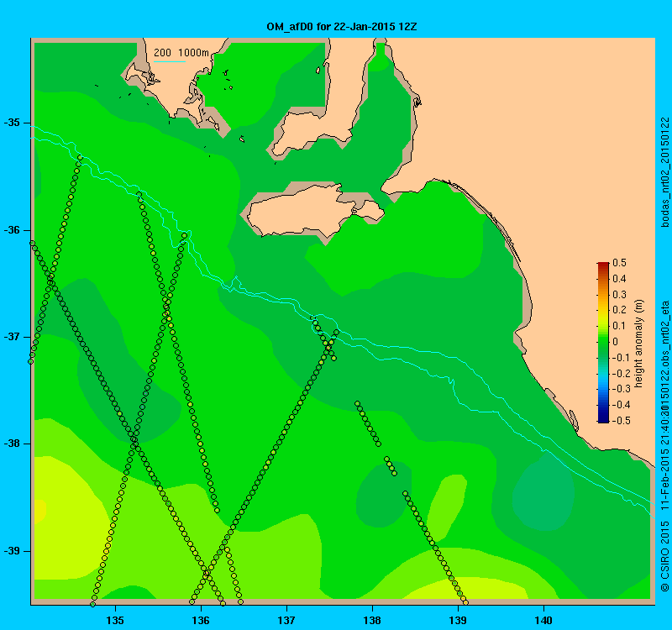Click the '0.1' colorbar tick label
This screenshot has width=672, height=630.
[x=619, y=326]
